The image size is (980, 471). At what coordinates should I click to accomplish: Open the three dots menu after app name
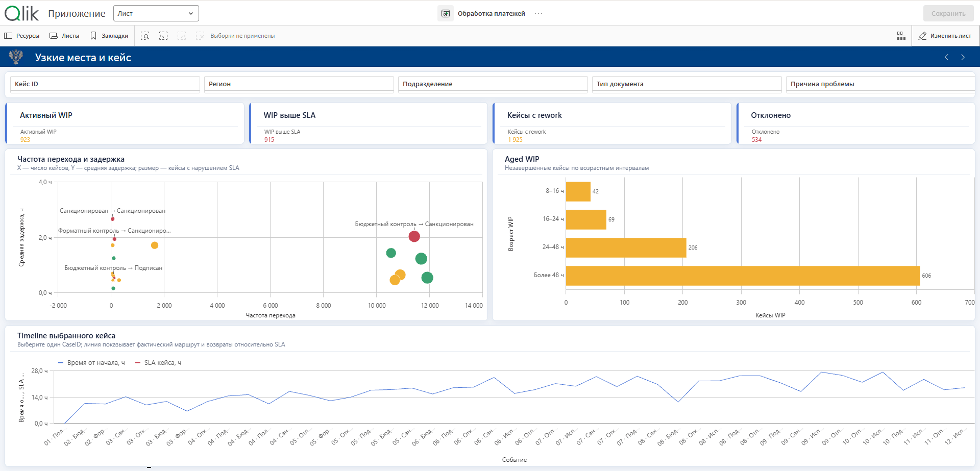coord(538,13)
